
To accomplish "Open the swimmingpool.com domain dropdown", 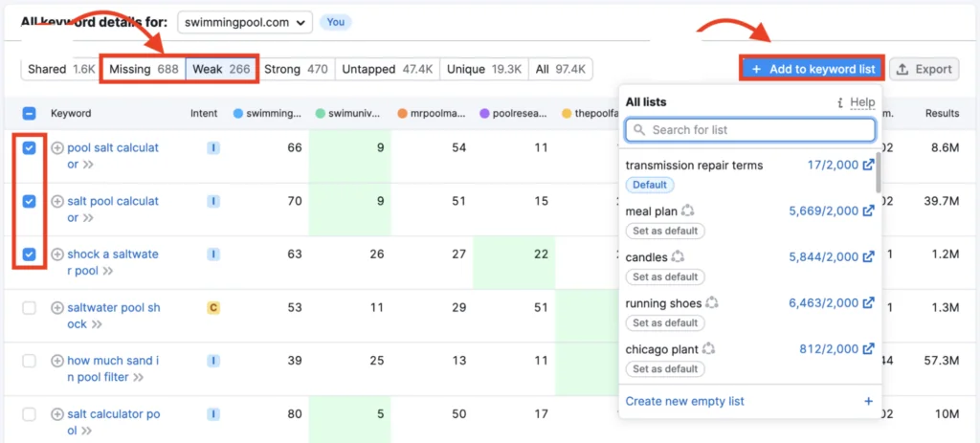I will [x=245, y=23].
